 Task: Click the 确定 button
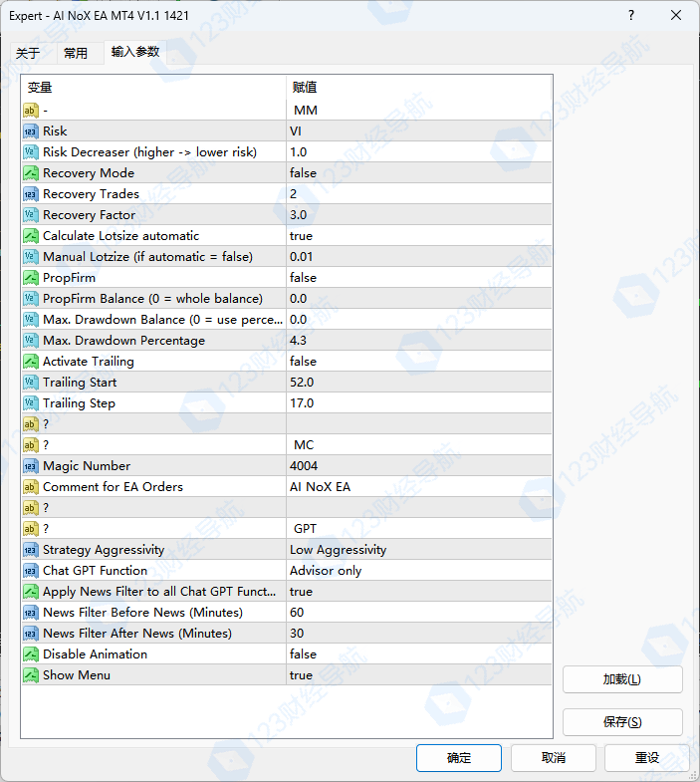459,758
